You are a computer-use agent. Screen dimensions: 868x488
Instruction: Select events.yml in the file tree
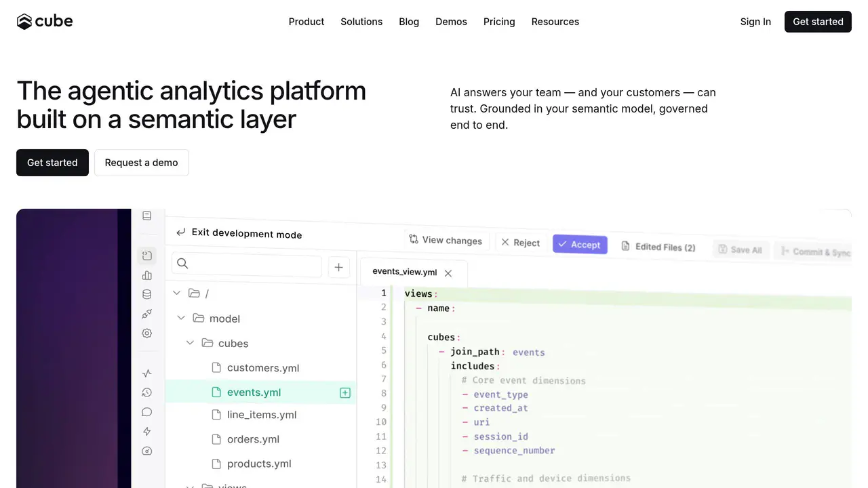pyautogui.click(x=254, y=392)
